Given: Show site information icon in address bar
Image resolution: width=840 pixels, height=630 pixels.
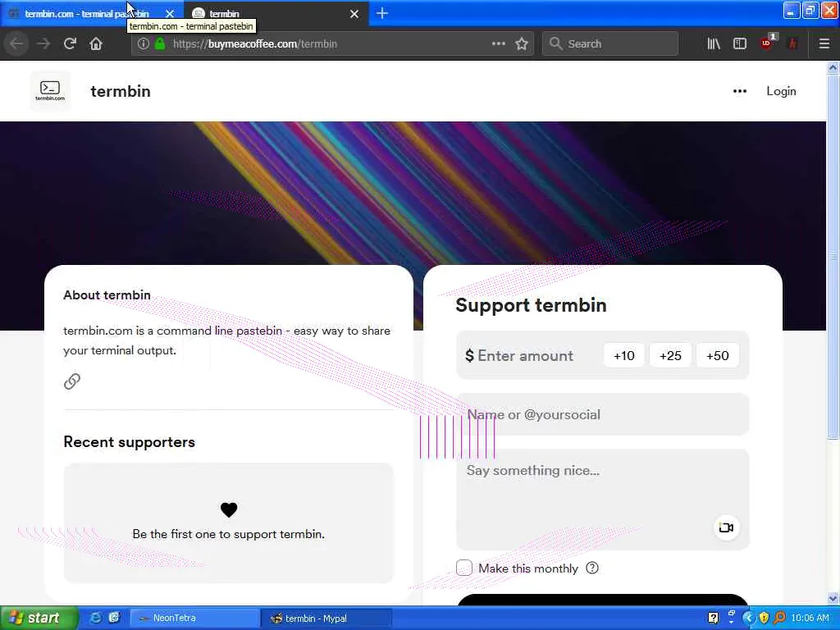Looking at the screenshot, I should tap(143, 43).
